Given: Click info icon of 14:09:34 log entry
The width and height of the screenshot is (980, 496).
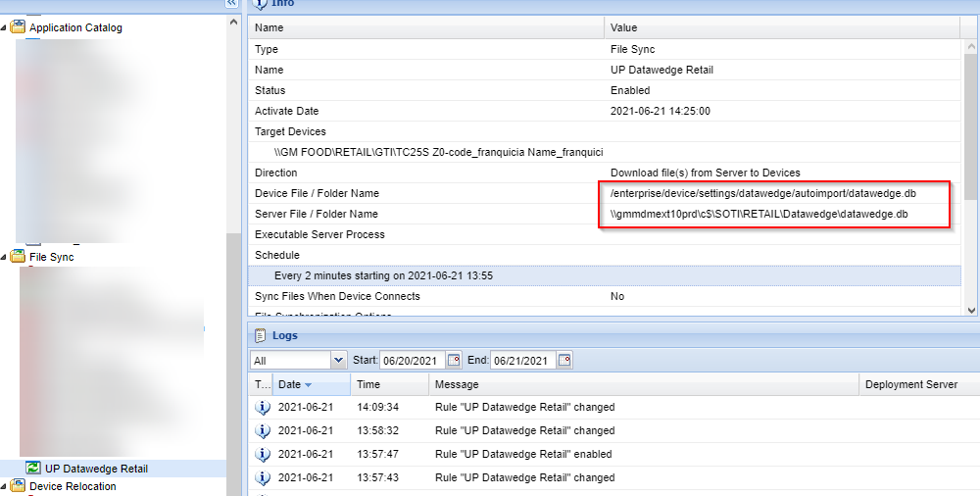Looking at the screenshot, I should (262, 407).
